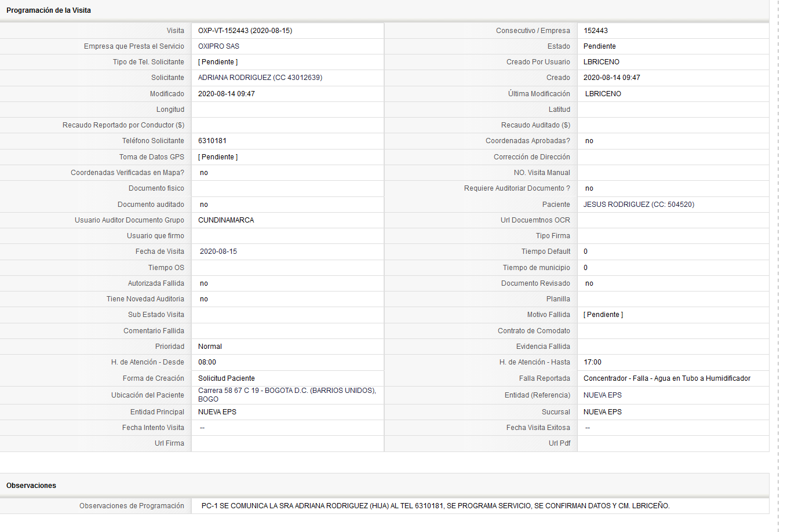Click the start time 08:00
791x532 pixels.
[x=207, y=362]
